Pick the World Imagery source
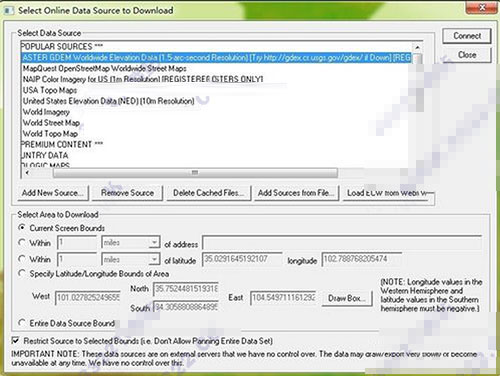The image size is (500, 376). pos(46,112)
